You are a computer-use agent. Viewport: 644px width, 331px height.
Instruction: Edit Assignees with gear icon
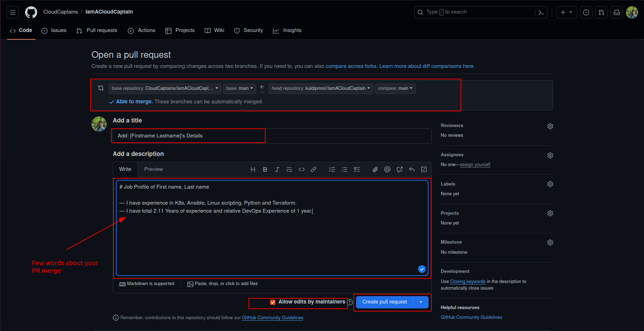[550, 155]
